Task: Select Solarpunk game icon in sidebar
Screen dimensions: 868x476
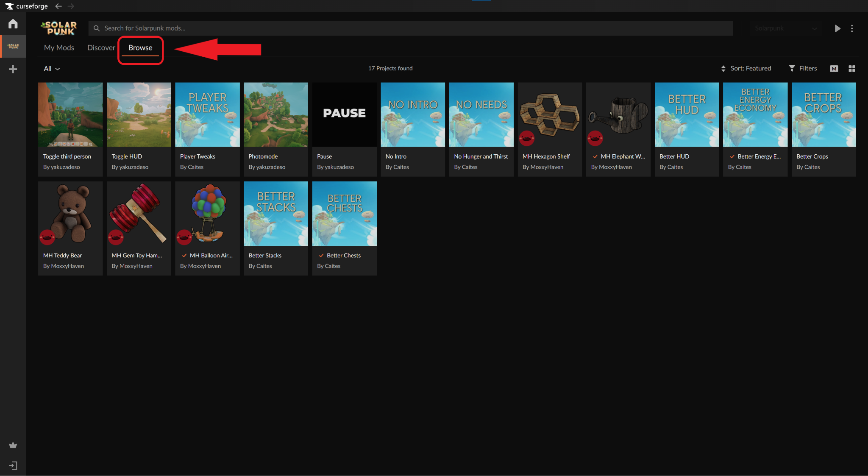Action: (x=13, y=46)
